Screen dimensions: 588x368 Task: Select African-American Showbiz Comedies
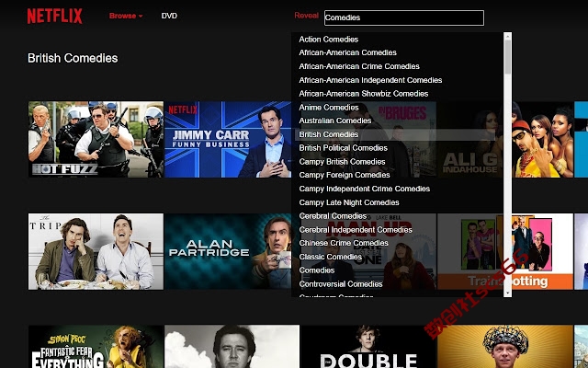pyautogui.click(x=364, y=94)
